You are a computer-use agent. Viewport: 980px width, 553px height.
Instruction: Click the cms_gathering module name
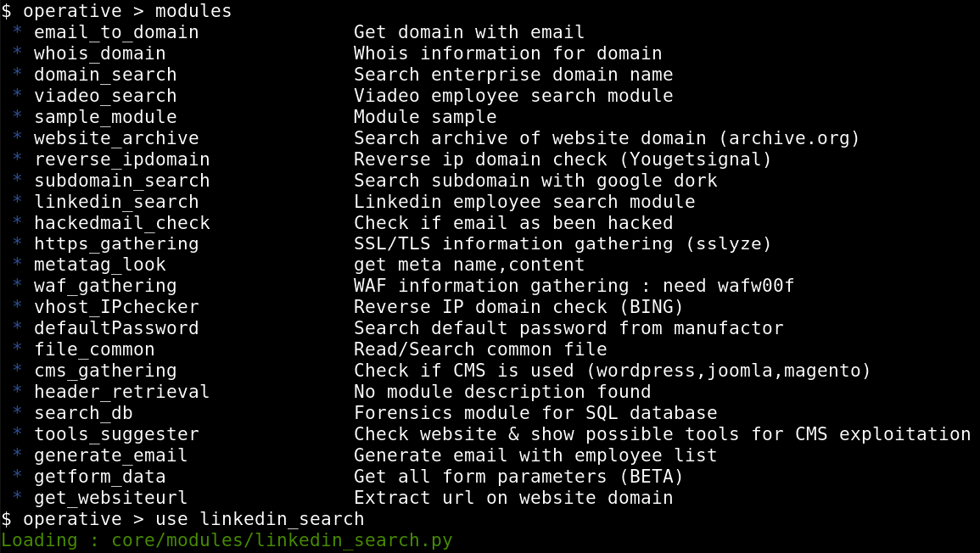coord(105,371)
